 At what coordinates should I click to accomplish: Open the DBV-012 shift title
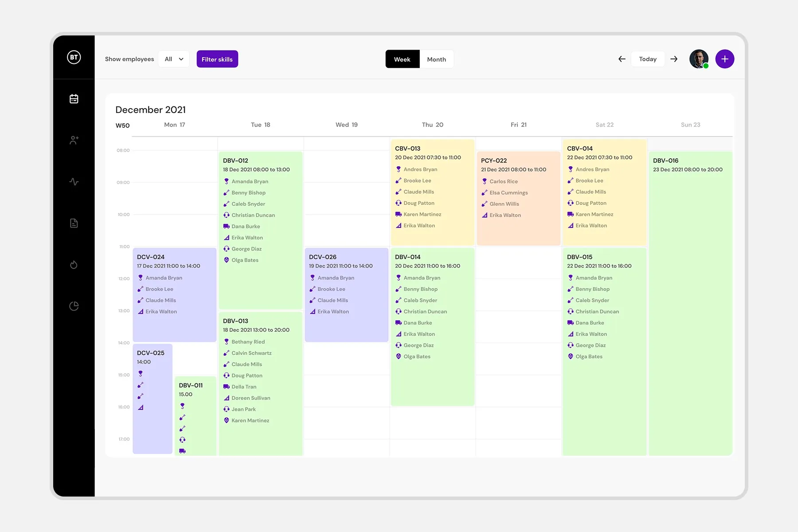[x=235, y=160]
